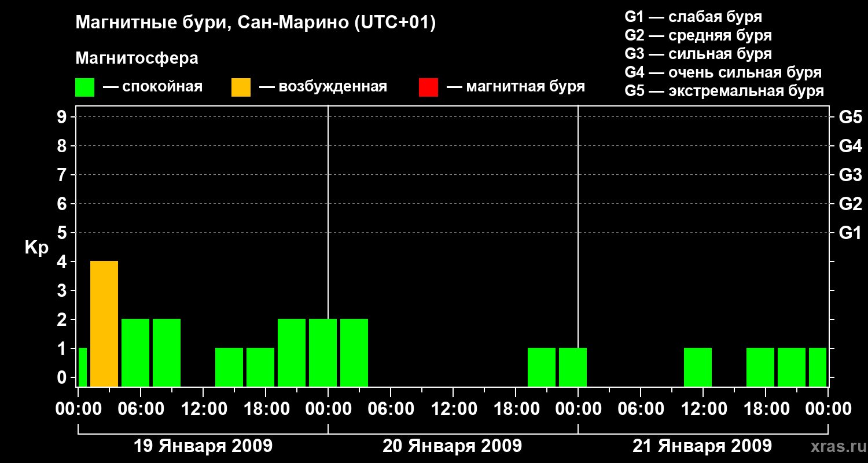Click the red 'магнитная буря' legend swatch
868x463 pixels.
(428, 87)
